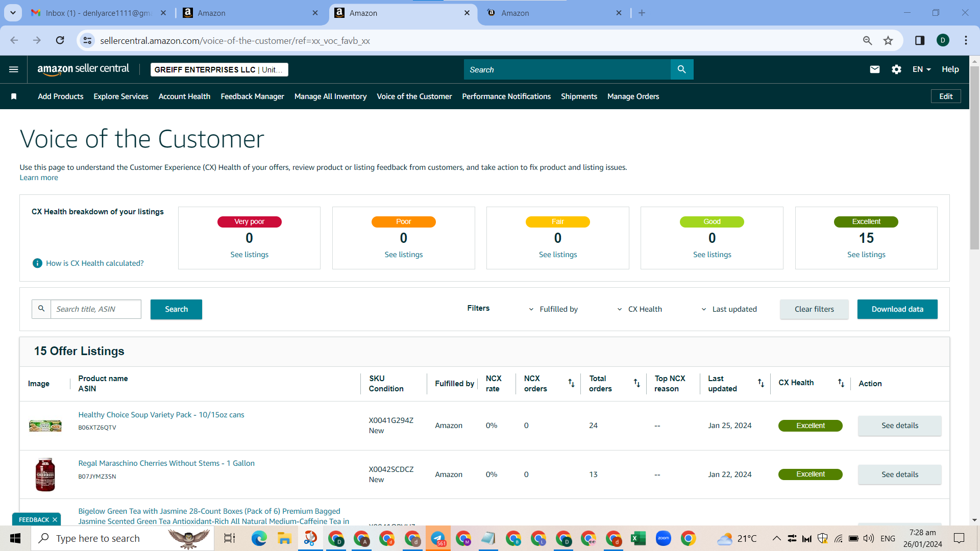
Task: Click the Search title, ASIN input field
Action: click(x=96, y=309)
